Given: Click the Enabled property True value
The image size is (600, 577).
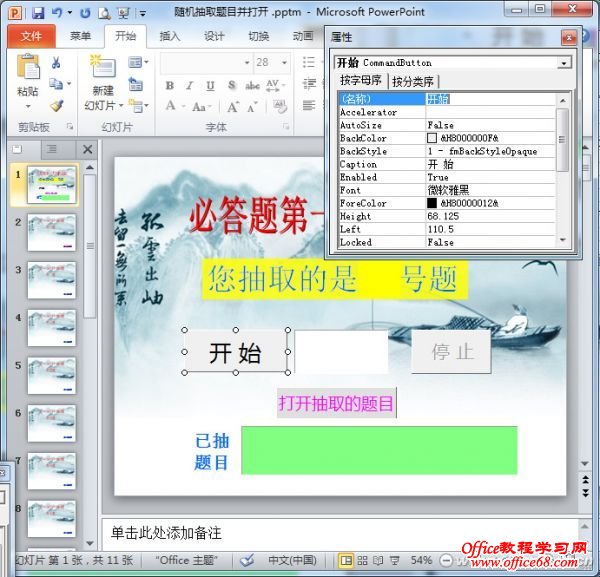Looking at the screenshot, I should [x=490, y=177].
